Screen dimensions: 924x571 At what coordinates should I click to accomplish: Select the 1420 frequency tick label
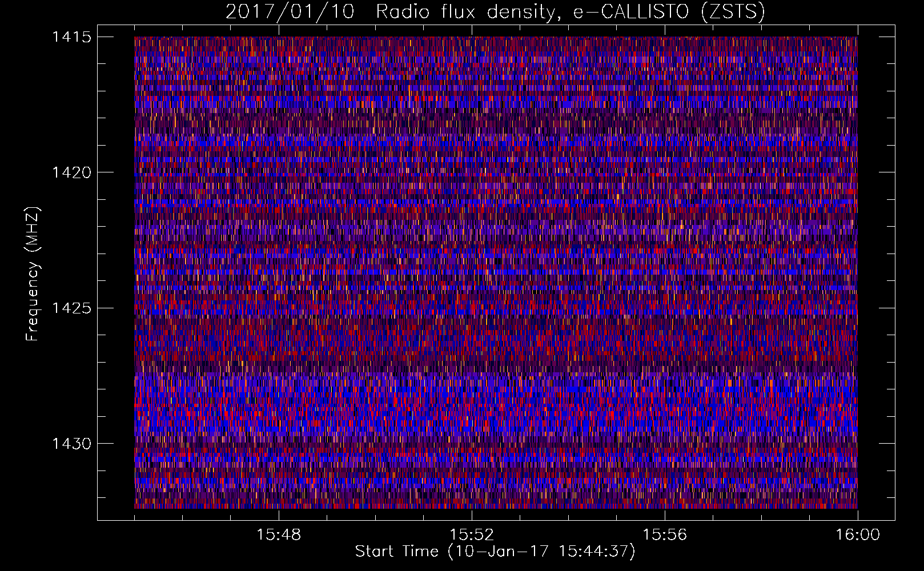coord(71,172)
